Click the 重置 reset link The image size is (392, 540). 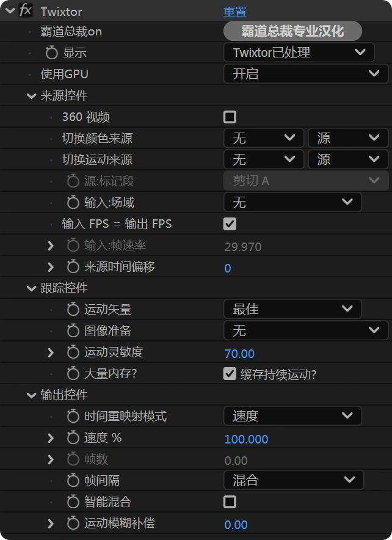click(x=235, y=12)
